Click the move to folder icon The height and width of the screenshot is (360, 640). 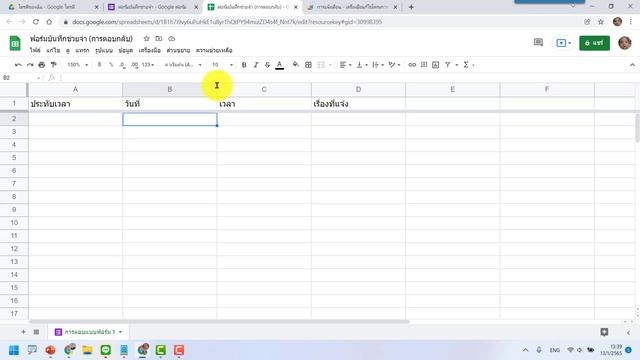[x=159, y=38]
